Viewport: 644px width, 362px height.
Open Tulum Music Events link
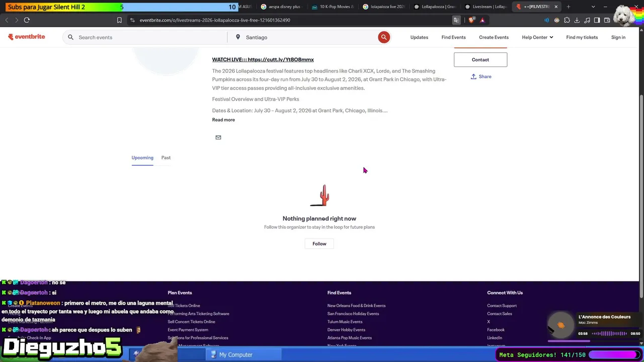pyautogui.click(x=345, y=322)
